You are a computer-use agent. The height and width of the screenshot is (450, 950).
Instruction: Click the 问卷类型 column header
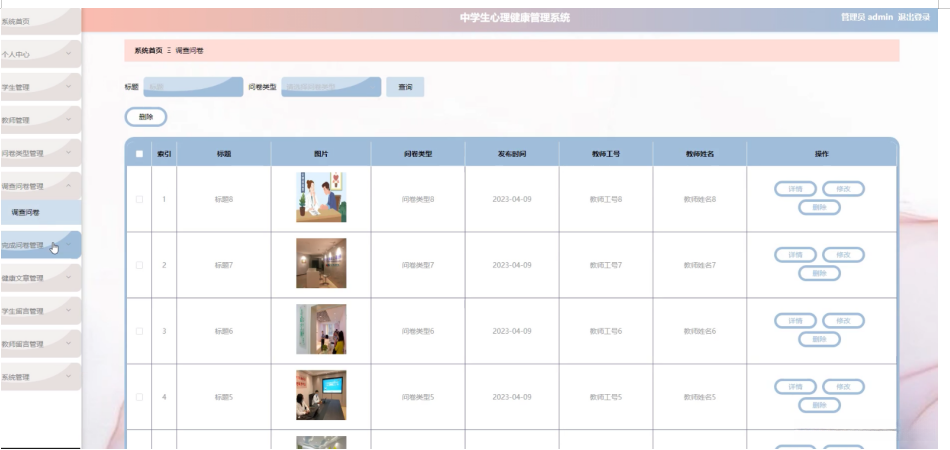(418, 154)
